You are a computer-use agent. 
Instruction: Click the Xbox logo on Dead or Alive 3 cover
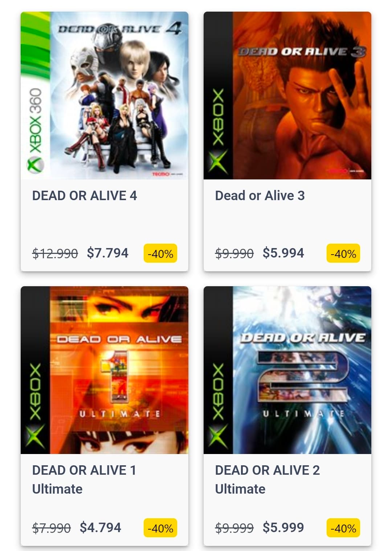click(x=218, y=131)
